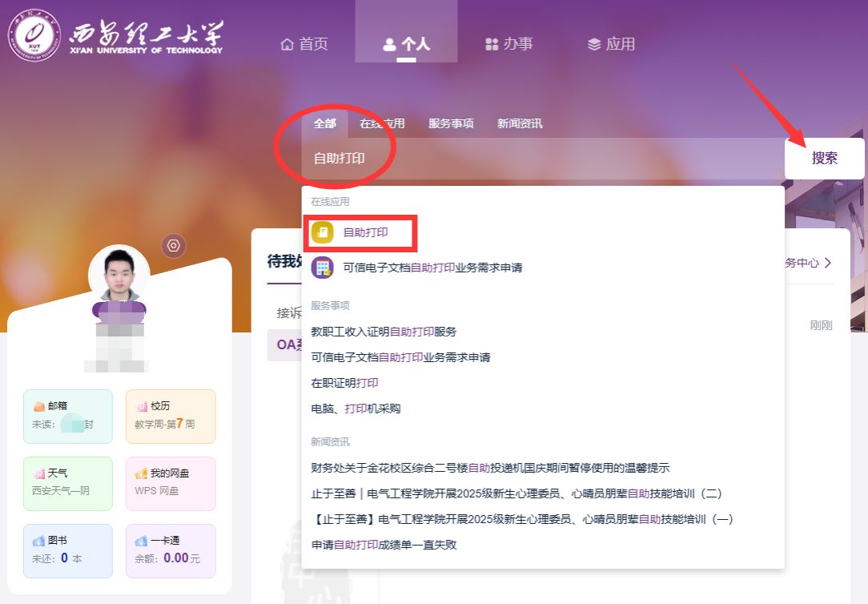868x604 pixels.
Task: Open the 天气 weather card
Action: [68, 483]
